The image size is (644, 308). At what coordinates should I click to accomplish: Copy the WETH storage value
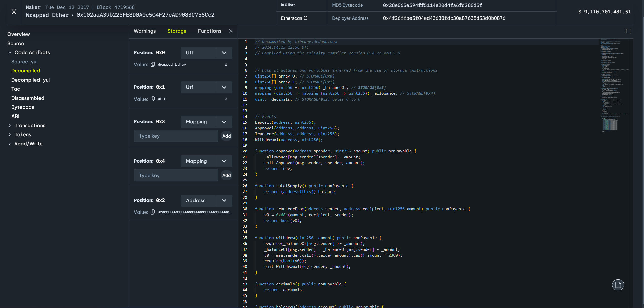pos(153,99)
